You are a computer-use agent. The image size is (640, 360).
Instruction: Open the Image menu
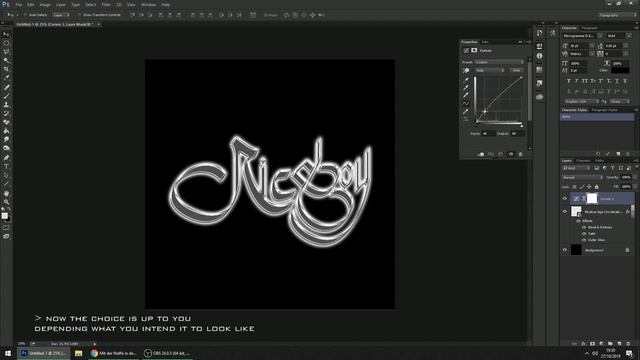[x=45, y=4]
